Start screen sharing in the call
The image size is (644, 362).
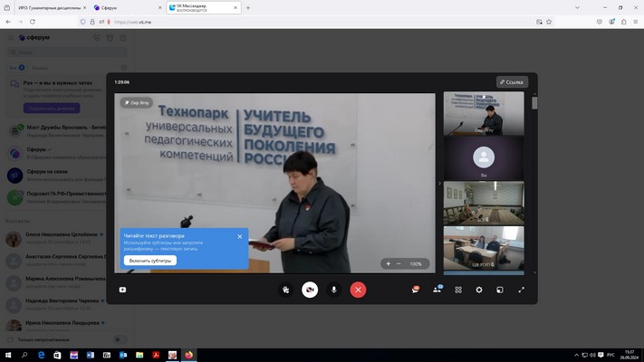point(122,290)
